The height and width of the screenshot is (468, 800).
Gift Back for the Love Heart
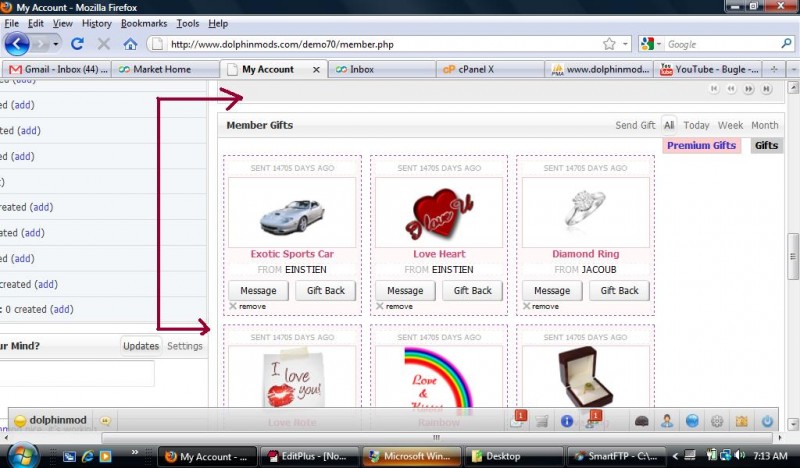tap(472, 290)
